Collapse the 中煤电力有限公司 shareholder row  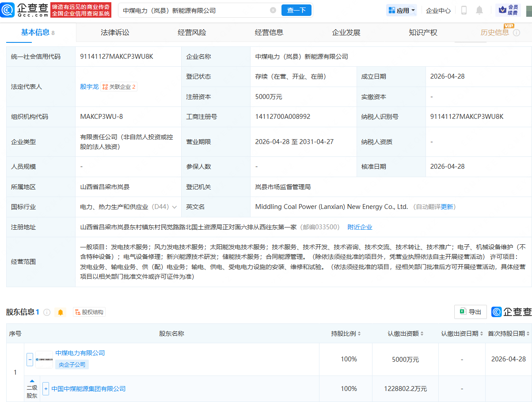30,360
